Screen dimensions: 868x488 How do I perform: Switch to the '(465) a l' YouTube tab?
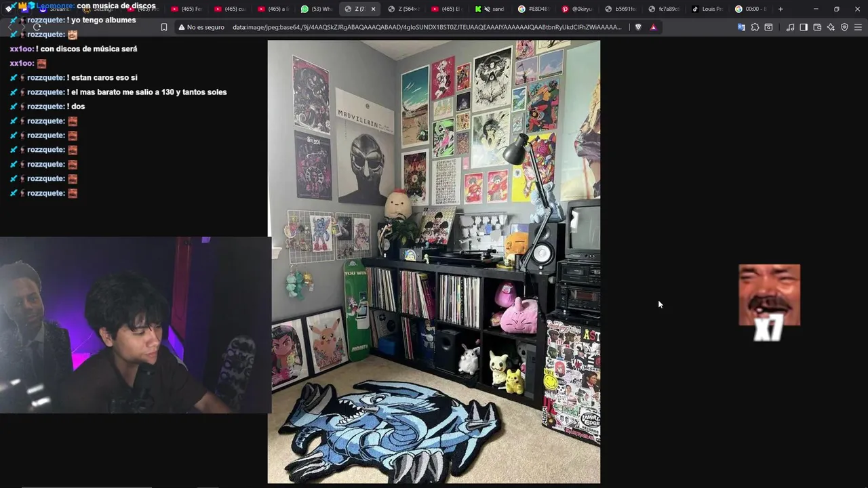tap(273, 9)
